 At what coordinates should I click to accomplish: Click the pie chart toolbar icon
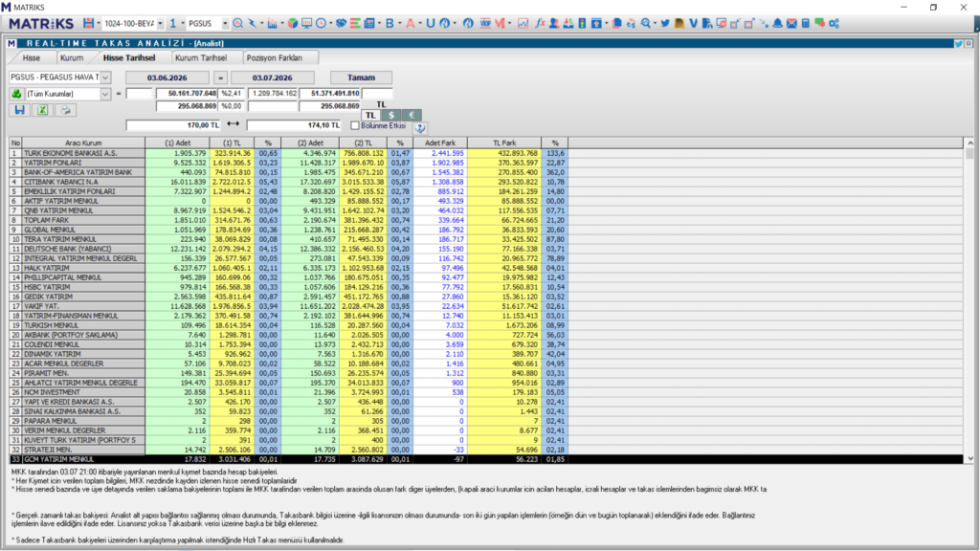(x=293, y=23)
